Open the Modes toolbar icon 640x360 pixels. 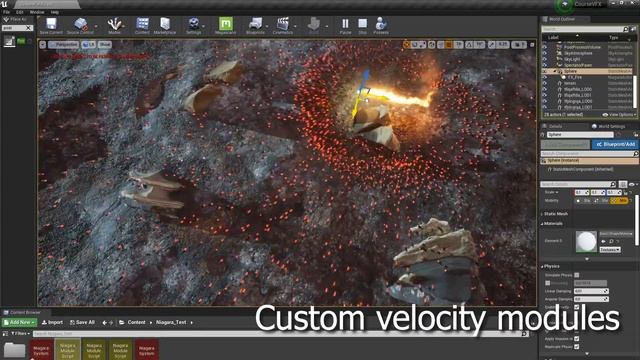pyautogui.click(x=114, y=26)
